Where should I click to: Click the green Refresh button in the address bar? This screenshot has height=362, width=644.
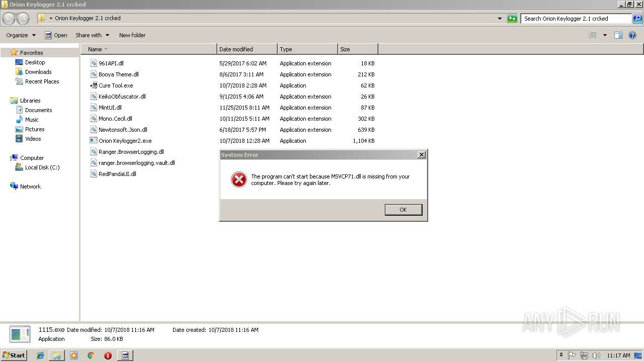coord(512,19)
